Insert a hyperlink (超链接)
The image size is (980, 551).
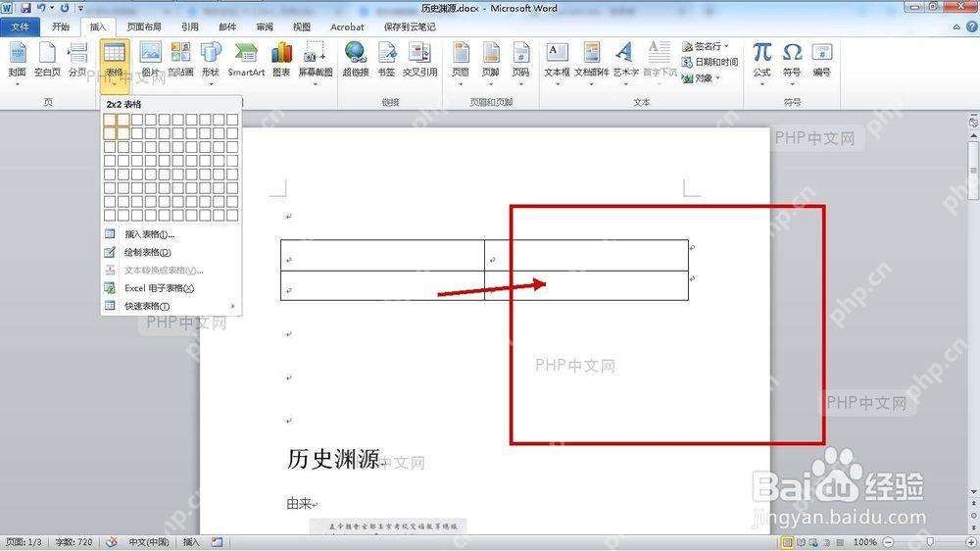(x=356, y=62)
